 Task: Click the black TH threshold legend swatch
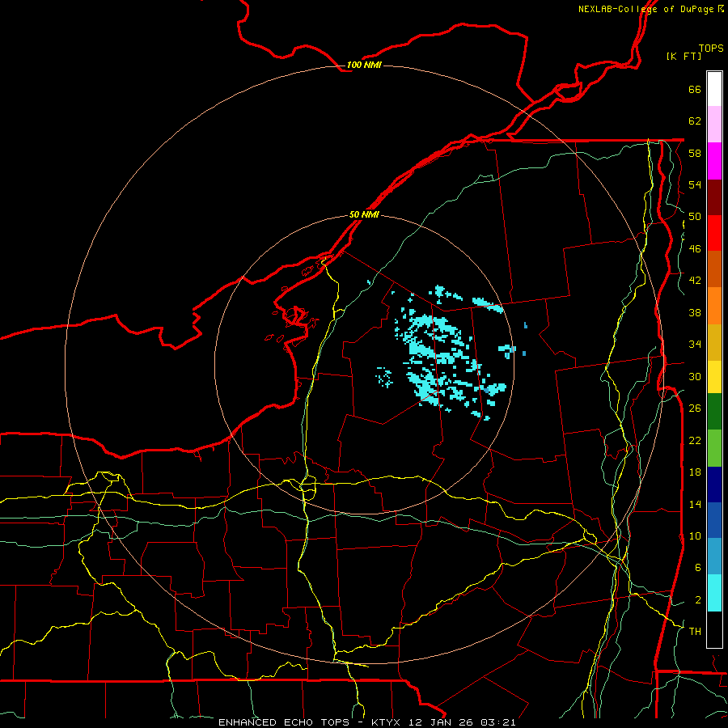tap(714, 629)
